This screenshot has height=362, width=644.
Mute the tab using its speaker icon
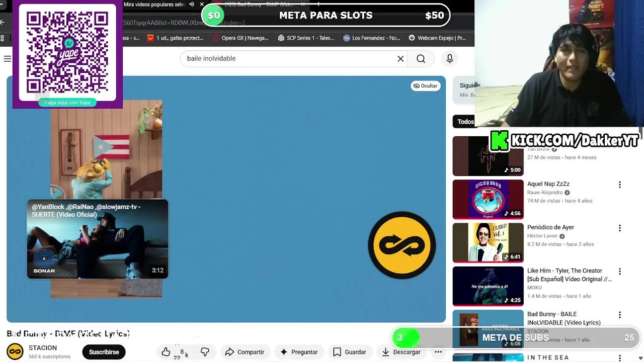tap(192, 5)
